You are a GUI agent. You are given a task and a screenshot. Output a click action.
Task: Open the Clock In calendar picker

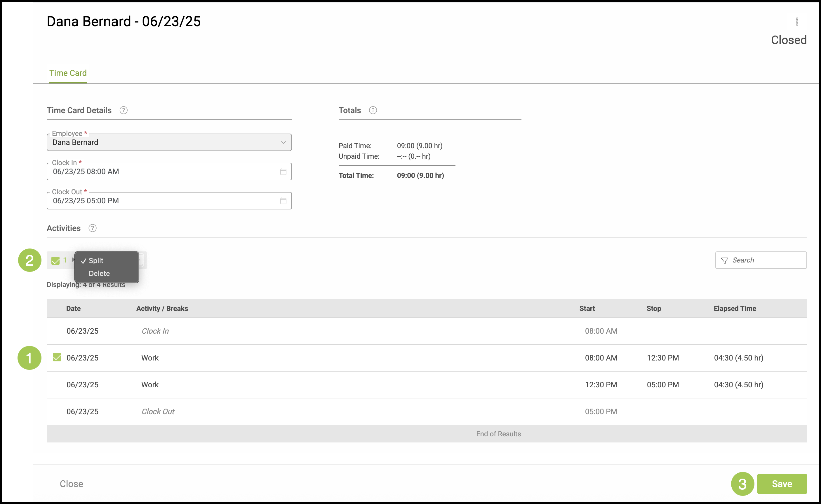coord(283,172)
